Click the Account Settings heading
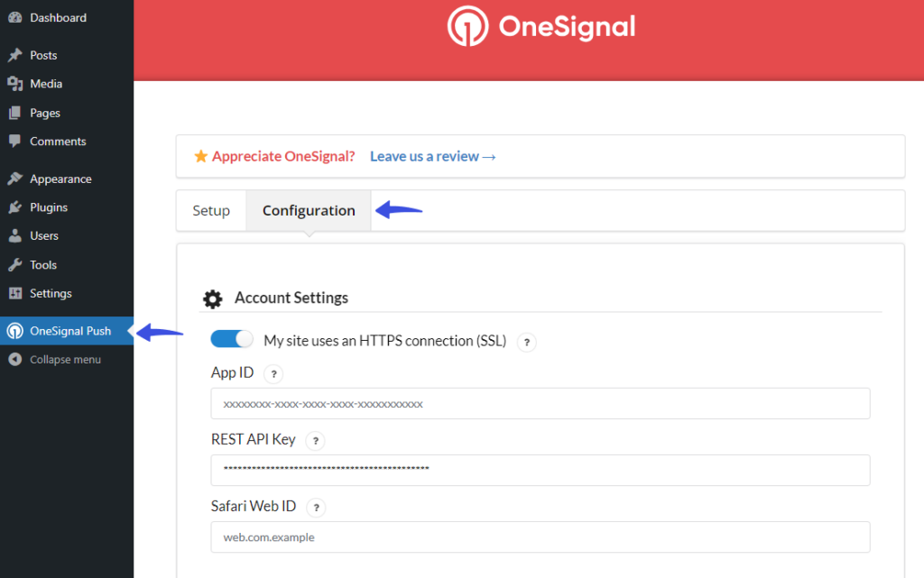This screenshot has width=924, height=578. point(291,298)
